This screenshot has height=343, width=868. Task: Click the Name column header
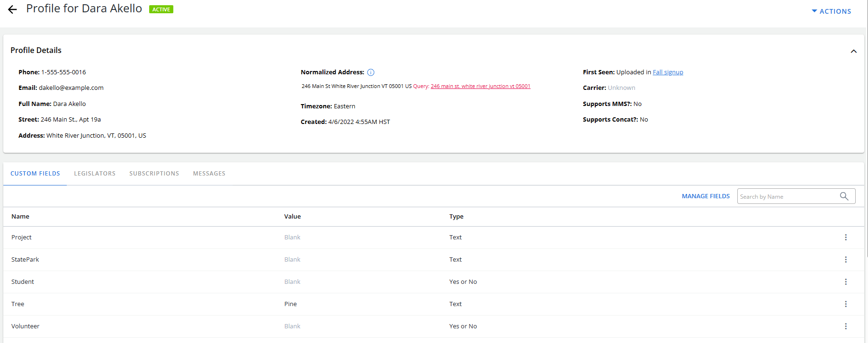point(20,217)
